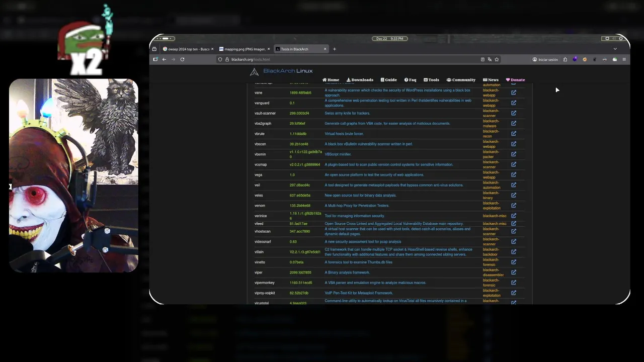644x362 pixels.
Task: Open external link for vba2graph row
Action: [514, 123]
